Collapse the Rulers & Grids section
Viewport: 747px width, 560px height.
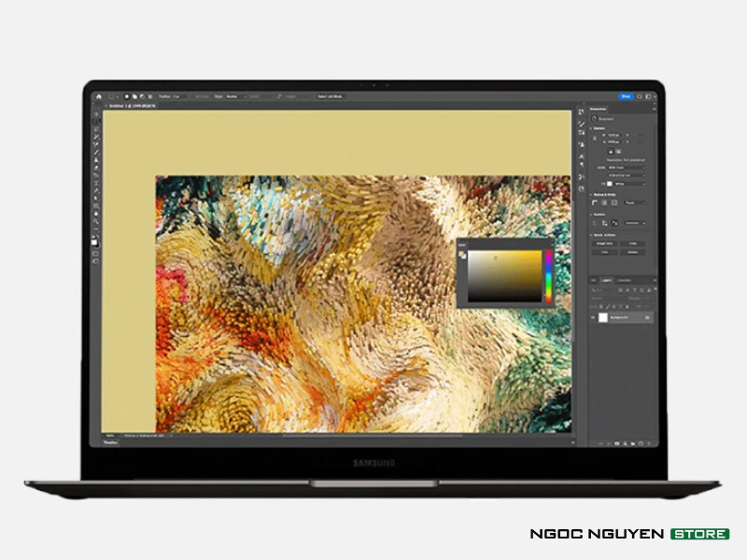pos(592,194)
